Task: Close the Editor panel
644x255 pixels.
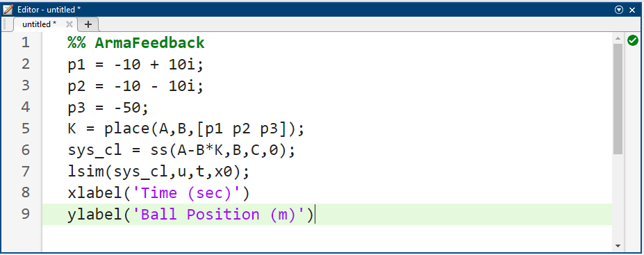Action: (x=632, y=10)
